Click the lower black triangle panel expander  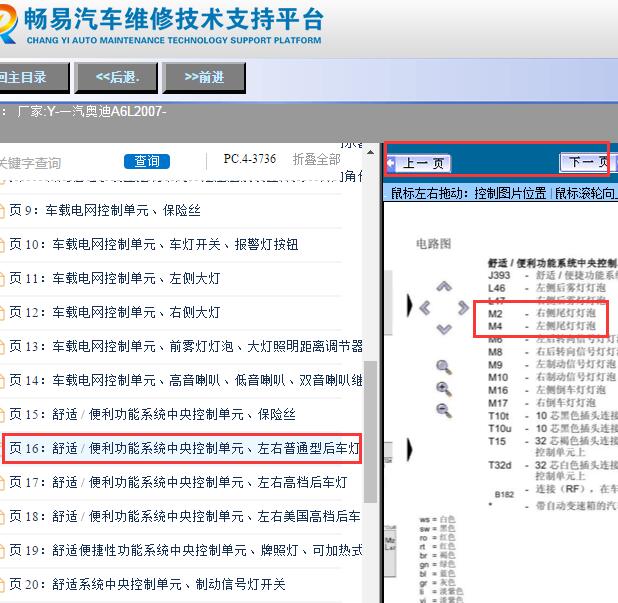pos(410,449)
